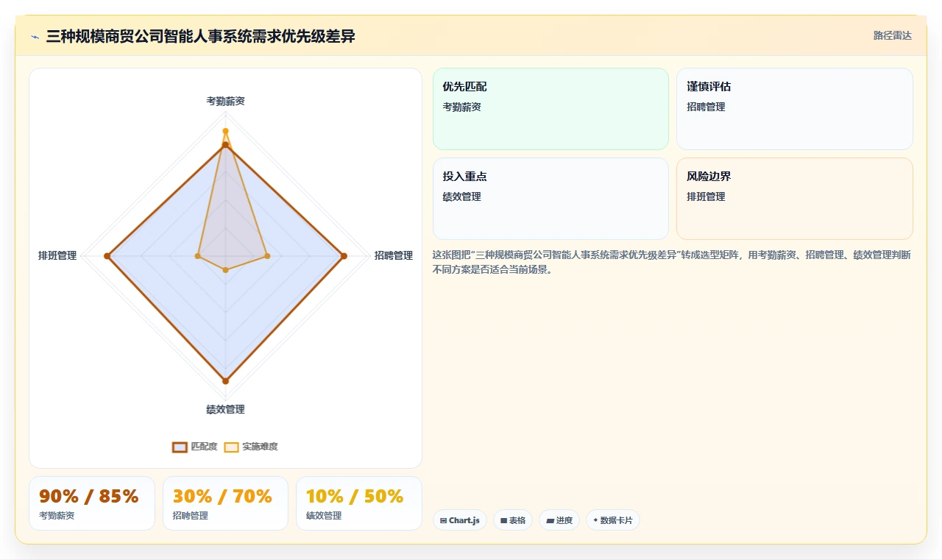Click the 排班管理 radar axis label
This screenshot has height=560, width=942.
57,255
